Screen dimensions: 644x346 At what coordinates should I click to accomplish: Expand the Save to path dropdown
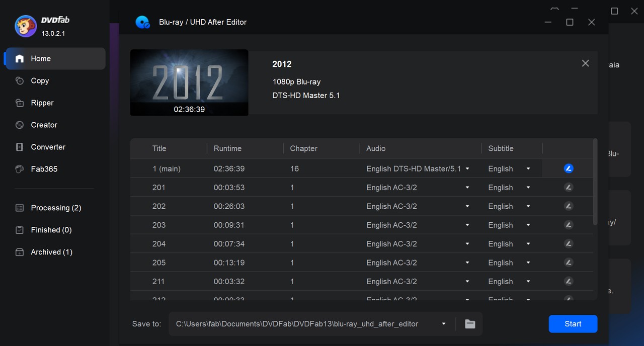(x=444, y=324)
